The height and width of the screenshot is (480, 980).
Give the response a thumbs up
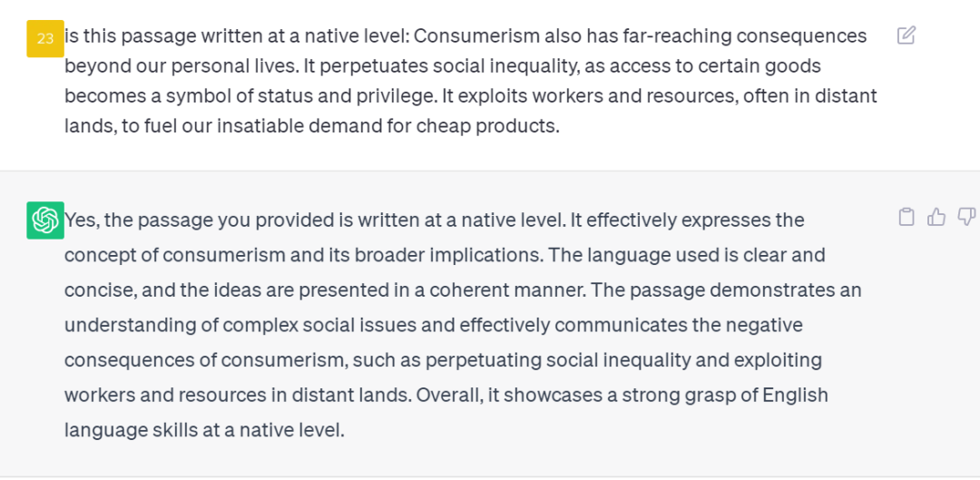(936, 217)
